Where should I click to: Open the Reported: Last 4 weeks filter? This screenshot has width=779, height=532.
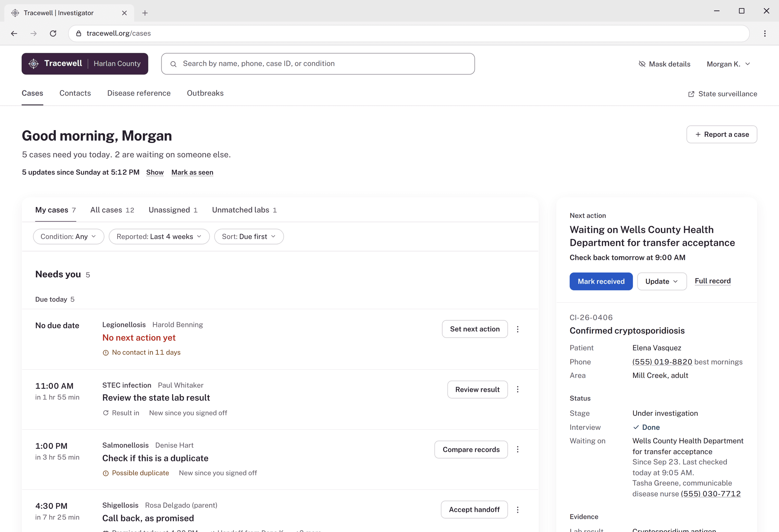click(159, 236)
